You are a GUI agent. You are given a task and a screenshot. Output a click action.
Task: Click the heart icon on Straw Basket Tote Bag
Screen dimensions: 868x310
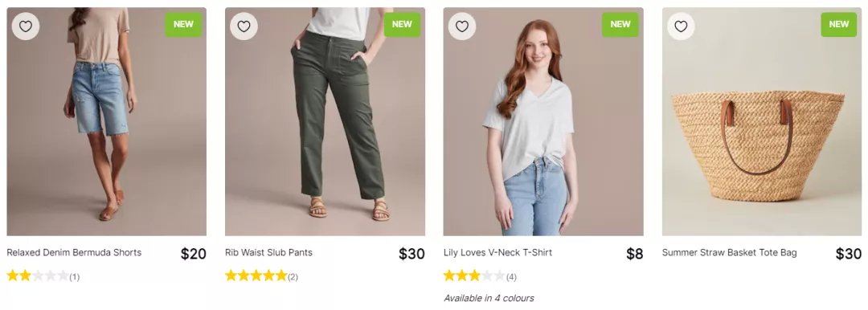coord(681,26)
